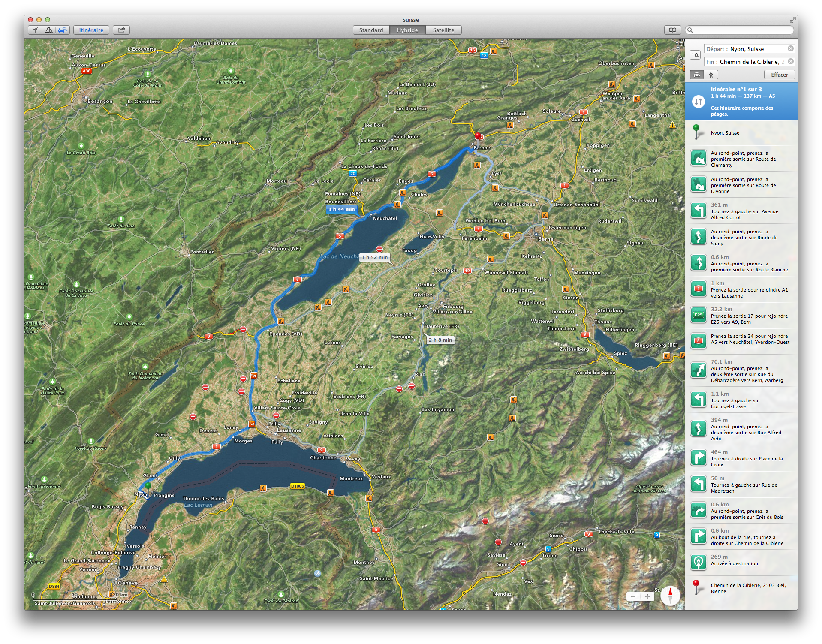Switch to the Satellite map view
Viewport: 822px width, 644px height.
443,30
